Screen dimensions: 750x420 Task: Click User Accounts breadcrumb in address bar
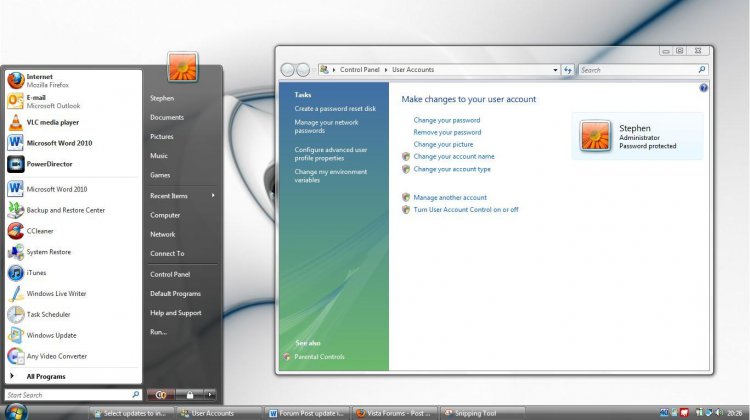[413, 70]
